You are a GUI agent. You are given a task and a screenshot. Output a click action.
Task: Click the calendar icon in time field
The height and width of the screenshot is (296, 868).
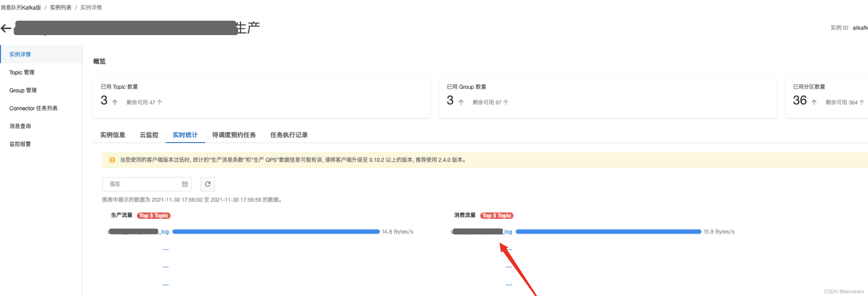pos(185,184)
